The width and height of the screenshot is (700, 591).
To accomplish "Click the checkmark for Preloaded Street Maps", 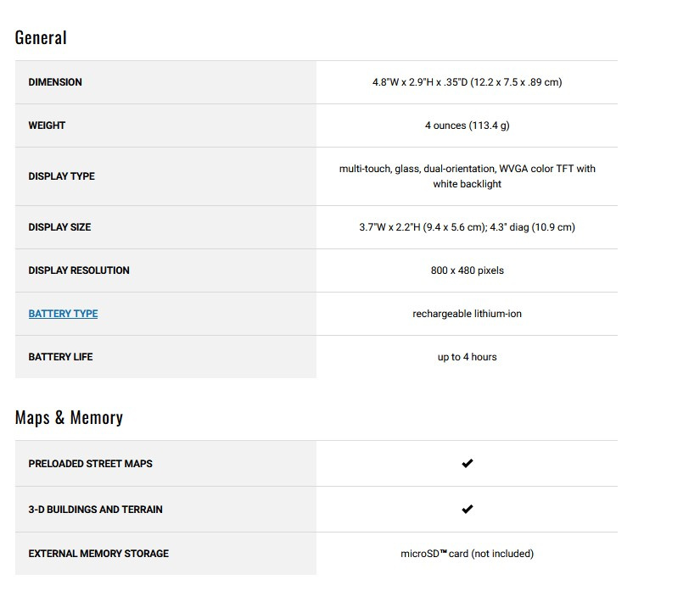I will pos(467,464).
